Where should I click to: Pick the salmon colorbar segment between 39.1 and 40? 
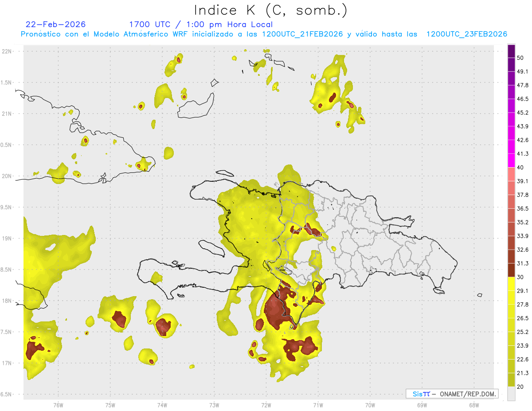pos(512,174)
